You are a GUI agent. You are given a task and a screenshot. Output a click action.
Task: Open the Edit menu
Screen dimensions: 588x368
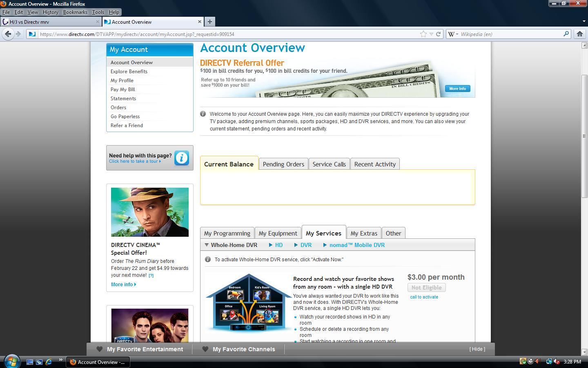pos(19,12)
